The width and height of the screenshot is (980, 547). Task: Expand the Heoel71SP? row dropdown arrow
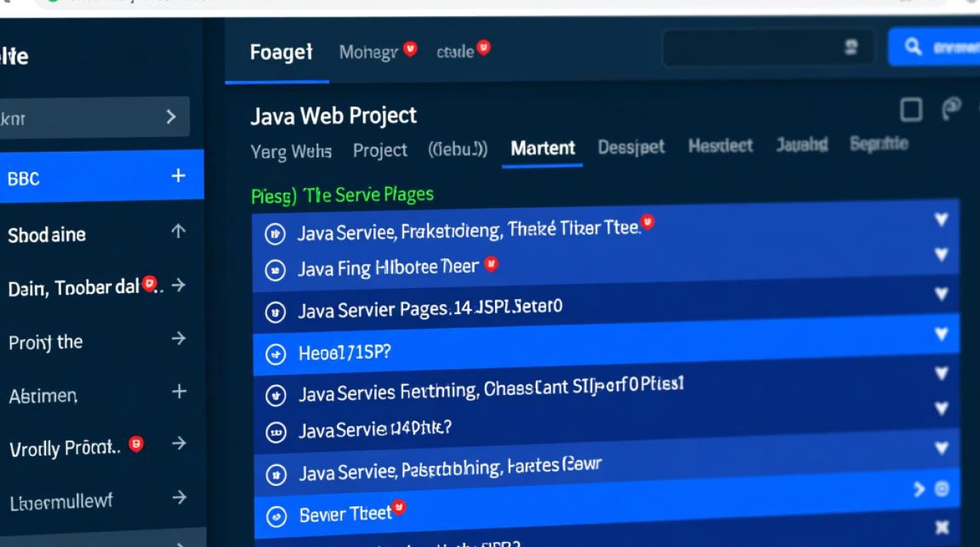tap(941, 334)
